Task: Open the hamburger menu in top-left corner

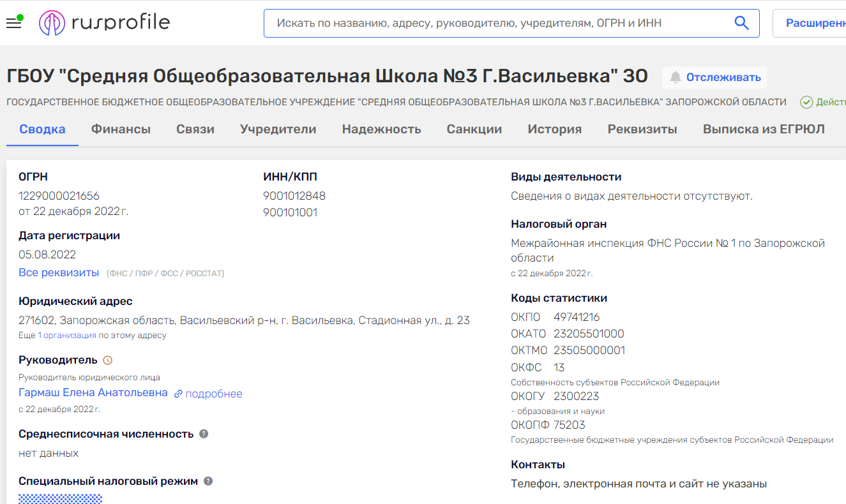Action: [14, 22]
